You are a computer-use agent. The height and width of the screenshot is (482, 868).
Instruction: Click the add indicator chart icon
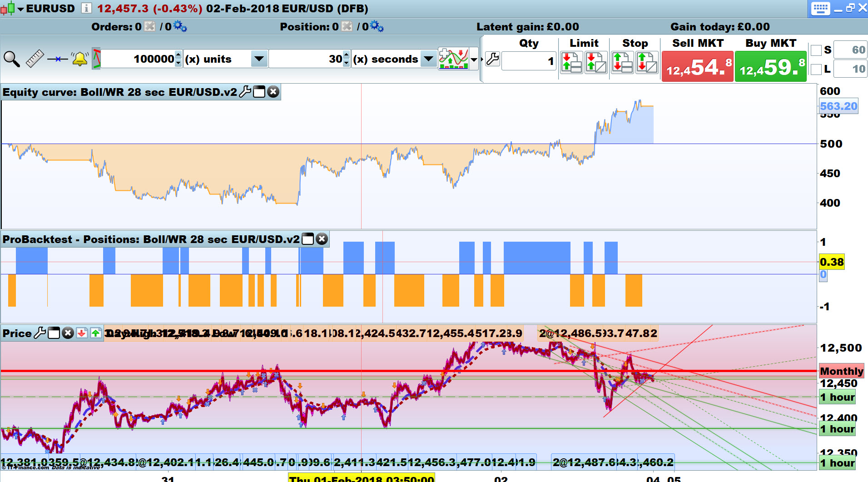click(x=453, y=59)
